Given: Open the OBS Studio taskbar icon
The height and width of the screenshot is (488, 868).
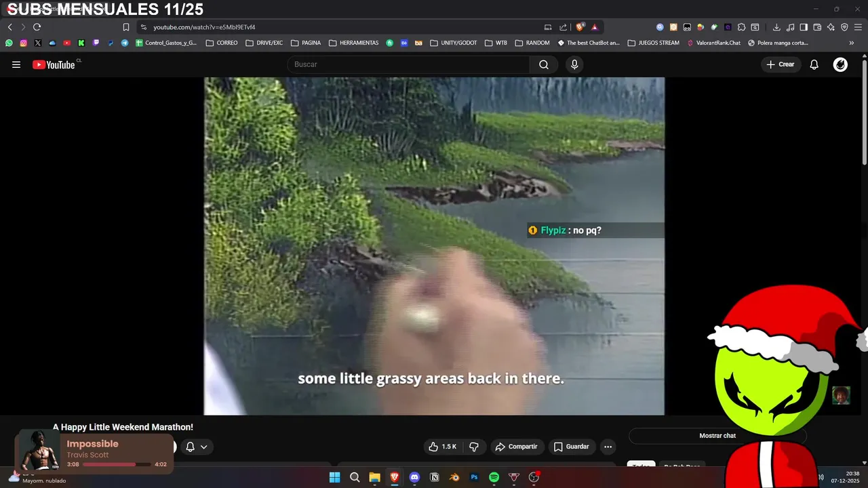Looking at the screenshot, I should (x=534, y=477).
